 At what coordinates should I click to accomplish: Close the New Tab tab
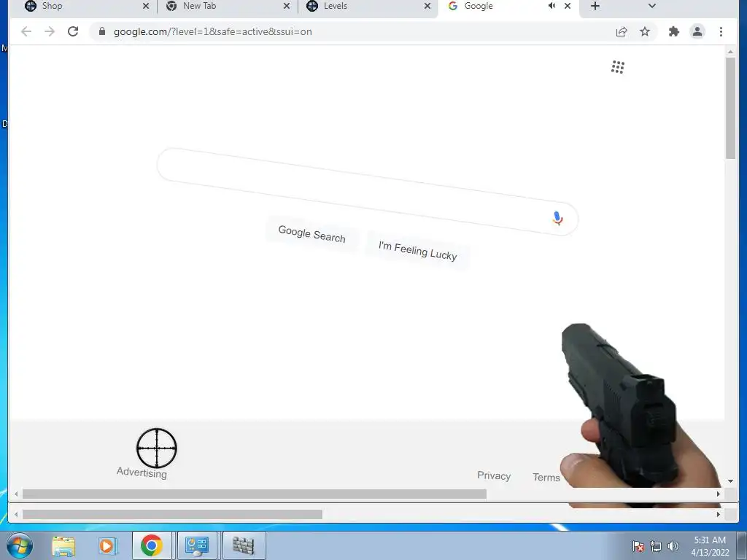click(287, 6)
